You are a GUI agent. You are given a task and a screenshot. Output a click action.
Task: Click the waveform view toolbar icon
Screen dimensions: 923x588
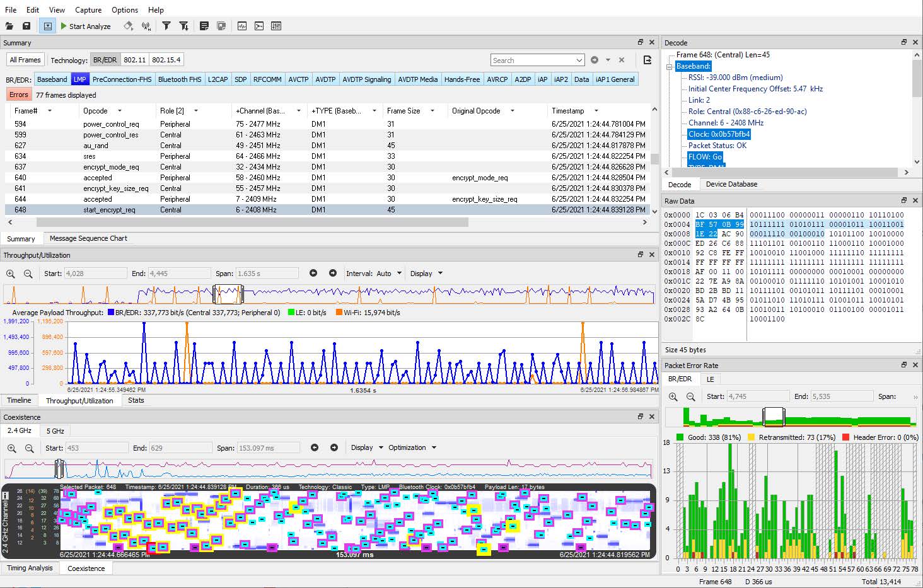[242, 26]
